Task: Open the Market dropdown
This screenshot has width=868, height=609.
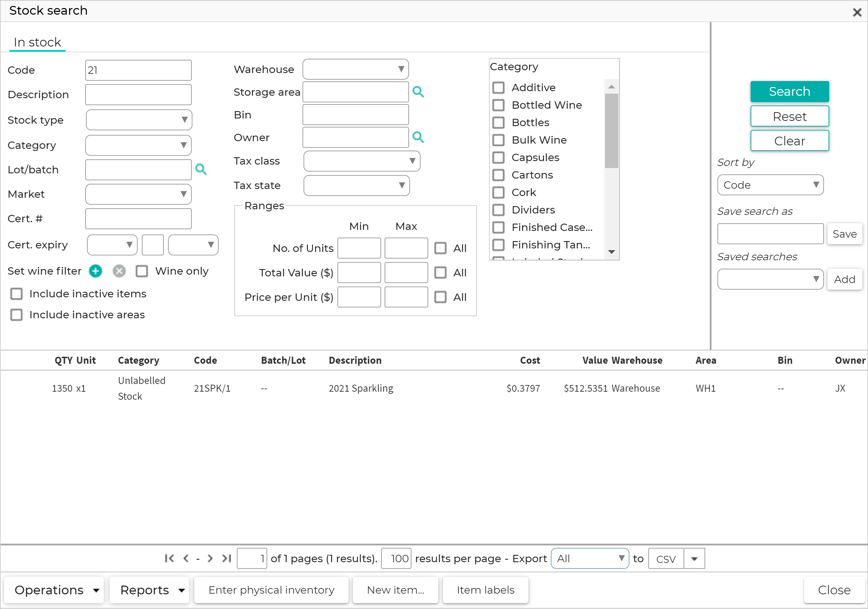Action: pyautogui.click(x=138, y=194)
